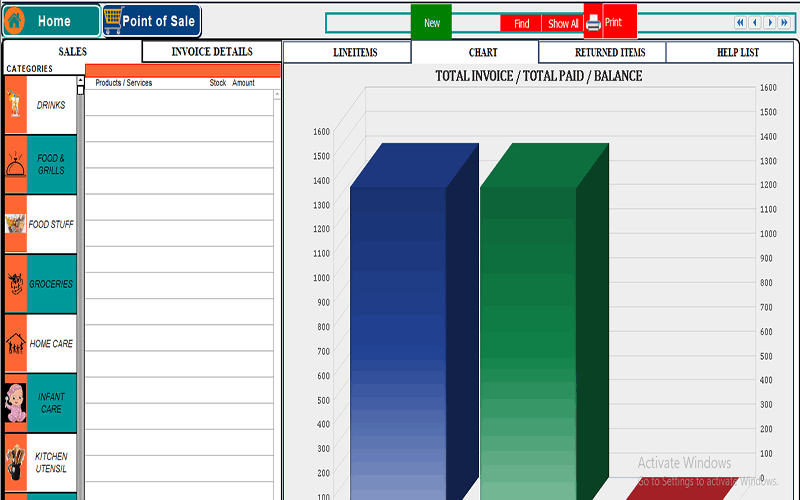This screenshot has width=800, height=500.
Task: Switch to the Lineitems tab
Action: 355,53
